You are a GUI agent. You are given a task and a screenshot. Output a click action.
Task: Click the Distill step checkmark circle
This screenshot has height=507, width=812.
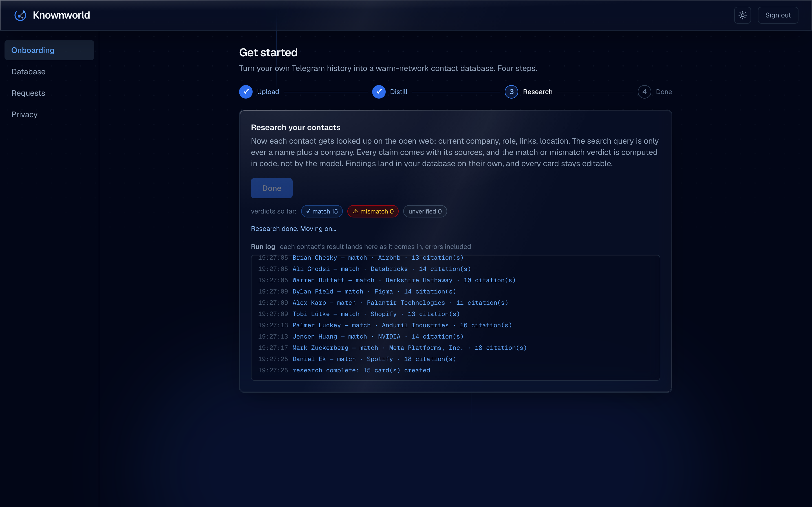pyautogui.click(x=378, y=92)
